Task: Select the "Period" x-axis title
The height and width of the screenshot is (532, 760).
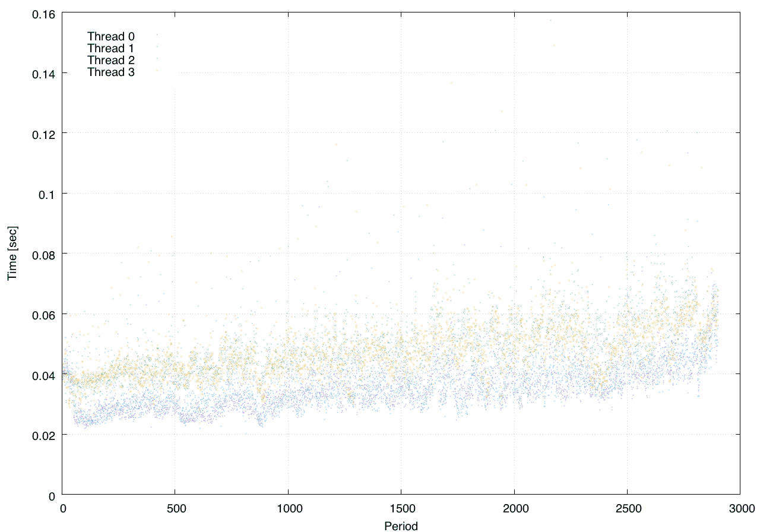Action: (401, 525)
